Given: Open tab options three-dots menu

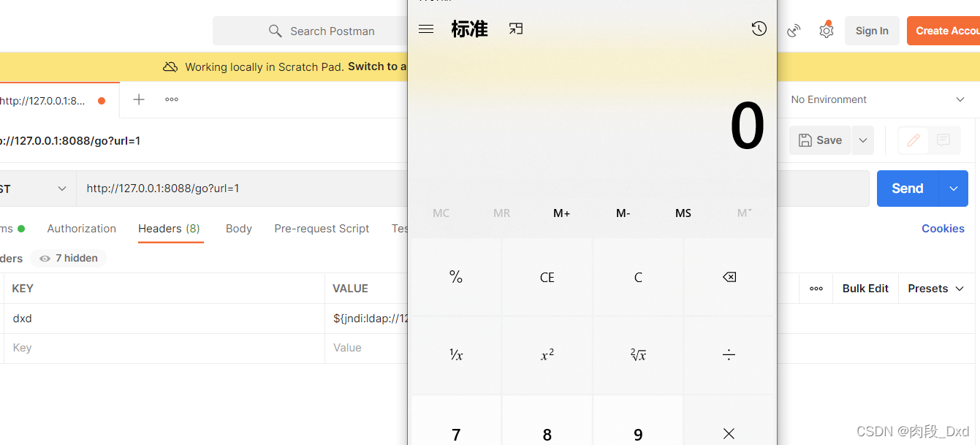Looking at the screenshot, I should point(172,99).
